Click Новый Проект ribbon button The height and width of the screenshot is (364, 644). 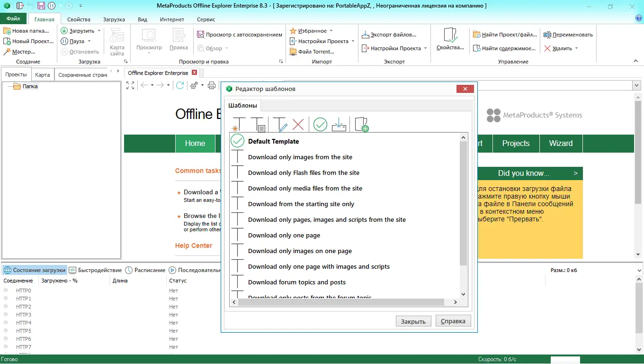(28, 41)
